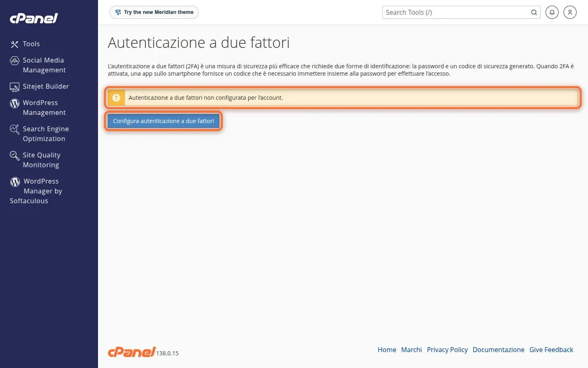This screenshot has width=588, height=368.
Task: Click the Sitejet Builder icon
Action: (15, 87)
